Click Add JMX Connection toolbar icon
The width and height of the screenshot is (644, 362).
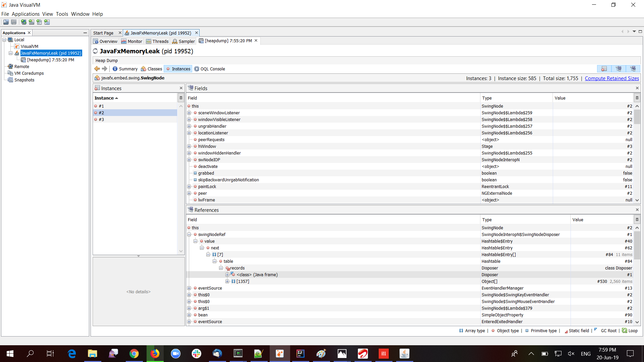[x=32, y=22]
